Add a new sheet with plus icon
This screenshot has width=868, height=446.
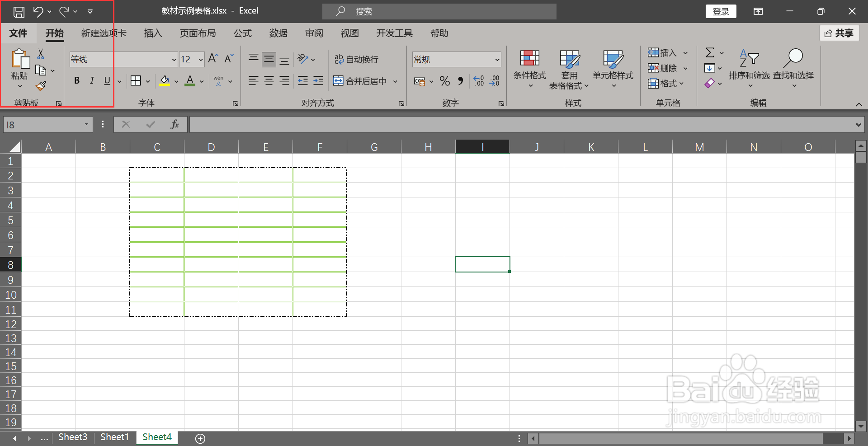click(x=200, y=438)
